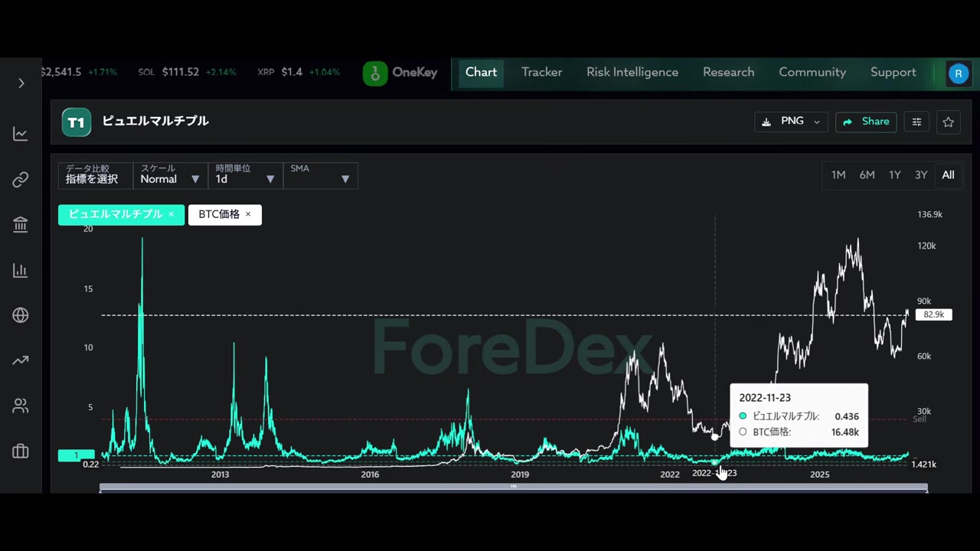Click the SOL $111.52 ticker item
The height and width of the screenshot is (551, 980).
pos(187,73)
